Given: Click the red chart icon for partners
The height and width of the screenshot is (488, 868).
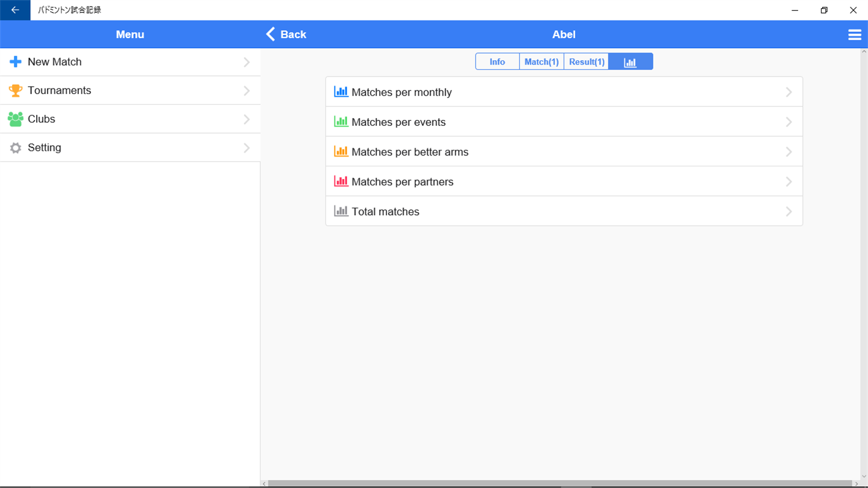Looking at the screenshot, I should point(341,181).
